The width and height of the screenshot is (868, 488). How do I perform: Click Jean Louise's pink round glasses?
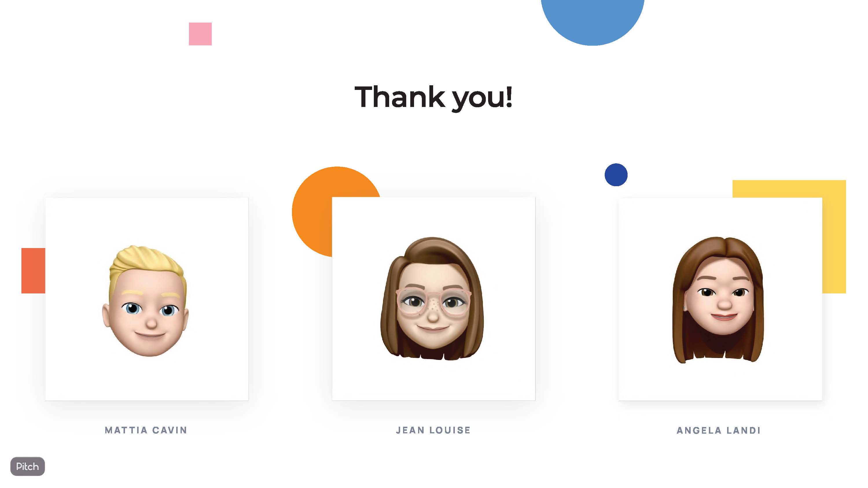pos(434,302)
